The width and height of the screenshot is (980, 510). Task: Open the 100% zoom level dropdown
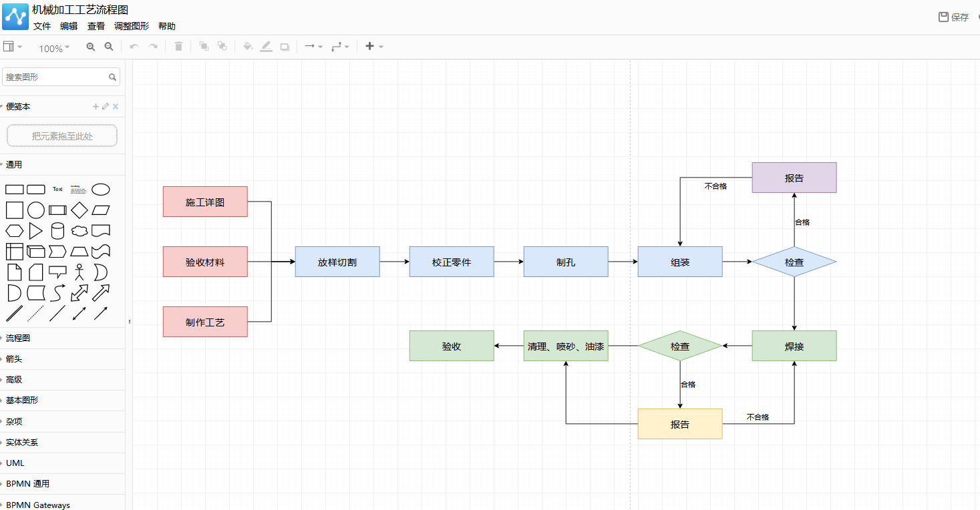[x=54, y=48]
